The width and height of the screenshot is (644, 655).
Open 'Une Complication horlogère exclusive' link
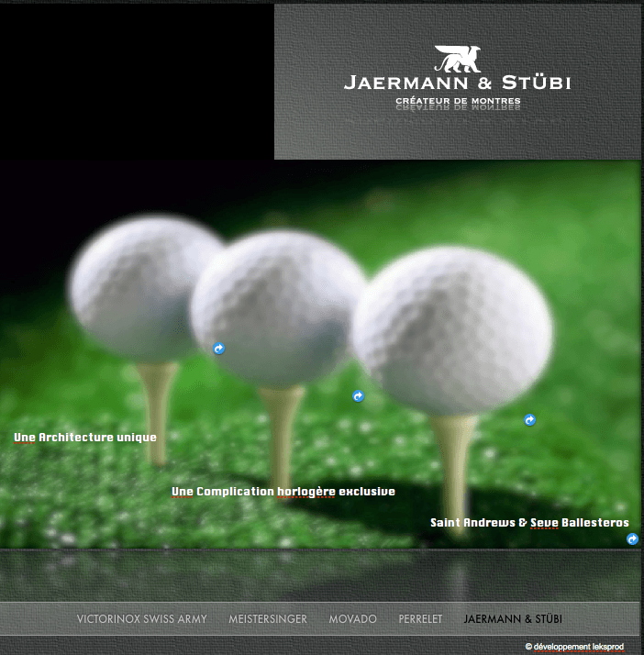click(x=283, y=492)
